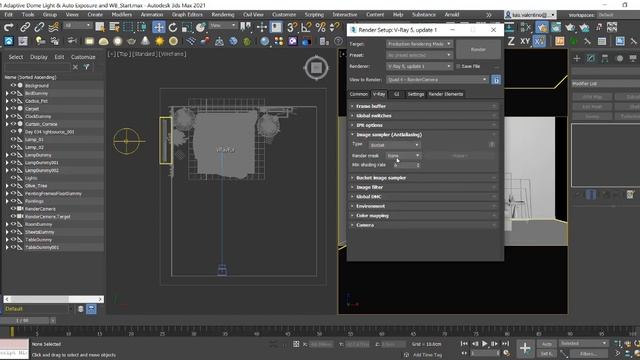Clear the scene explorer search with X icon
The height and width of the screenshot is (360, 640).
(75, 67)
